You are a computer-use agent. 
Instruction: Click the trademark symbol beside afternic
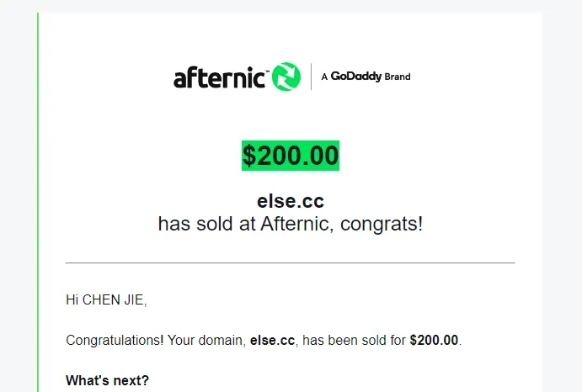pyautogui.click(x=267, y=70)
